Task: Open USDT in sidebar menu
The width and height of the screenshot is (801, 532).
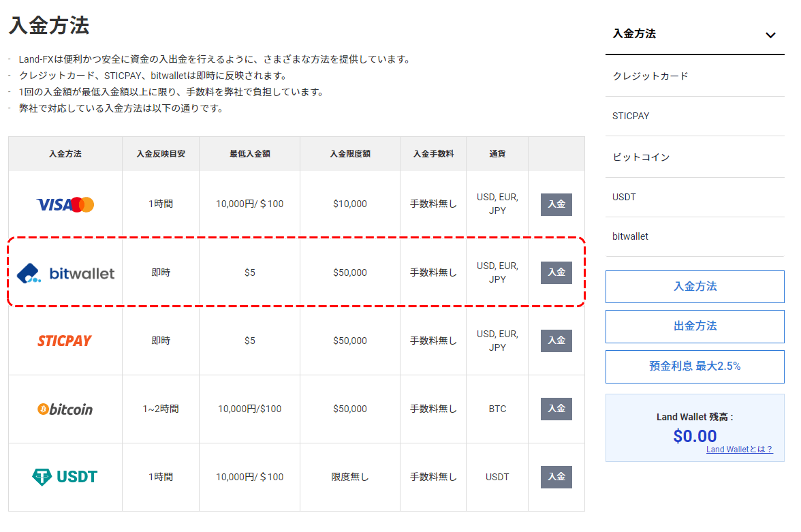Action: pos(695,198)
